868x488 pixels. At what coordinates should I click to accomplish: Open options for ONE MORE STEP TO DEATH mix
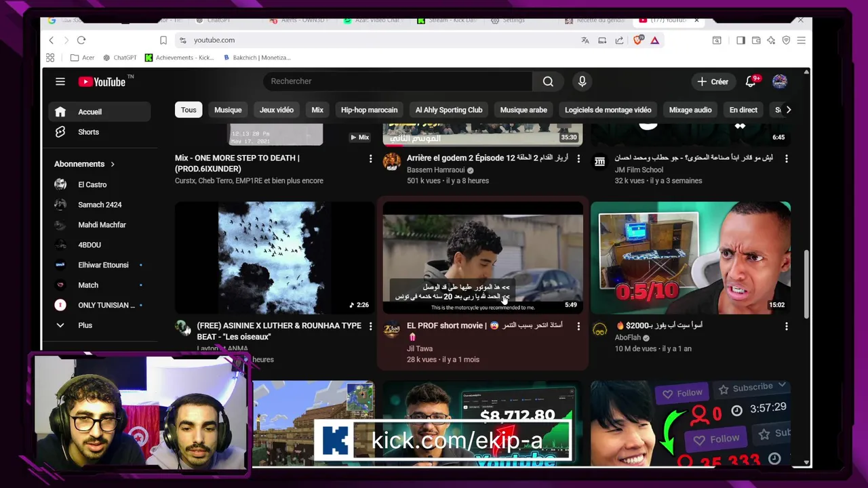coord(370,158)
